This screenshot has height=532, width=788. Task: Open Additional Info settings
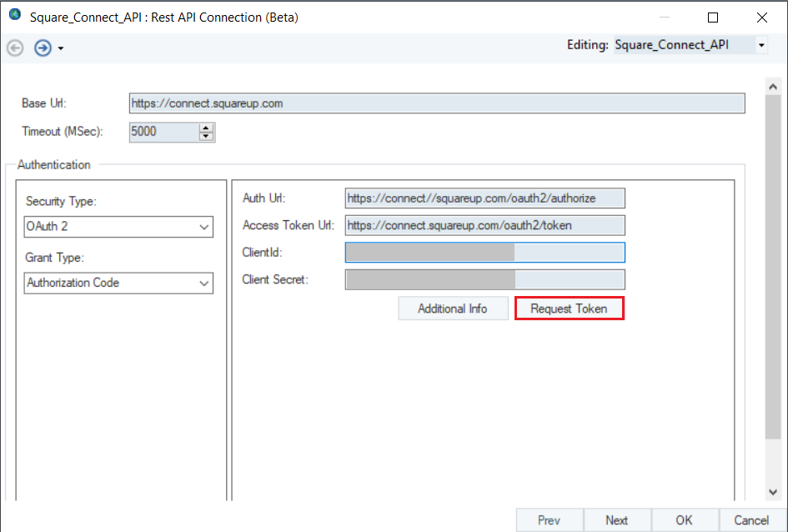(x=453, y=309)
